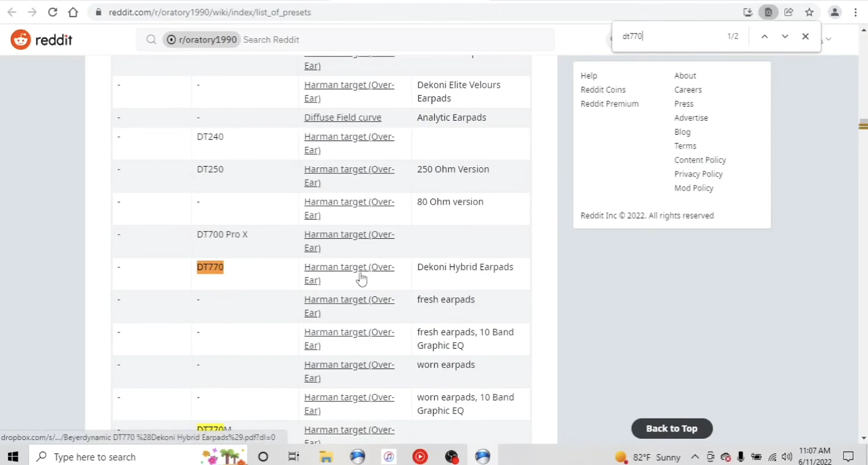Open the Privacy Policy link
The image size is (868, 465).
[x=698, y=174]
